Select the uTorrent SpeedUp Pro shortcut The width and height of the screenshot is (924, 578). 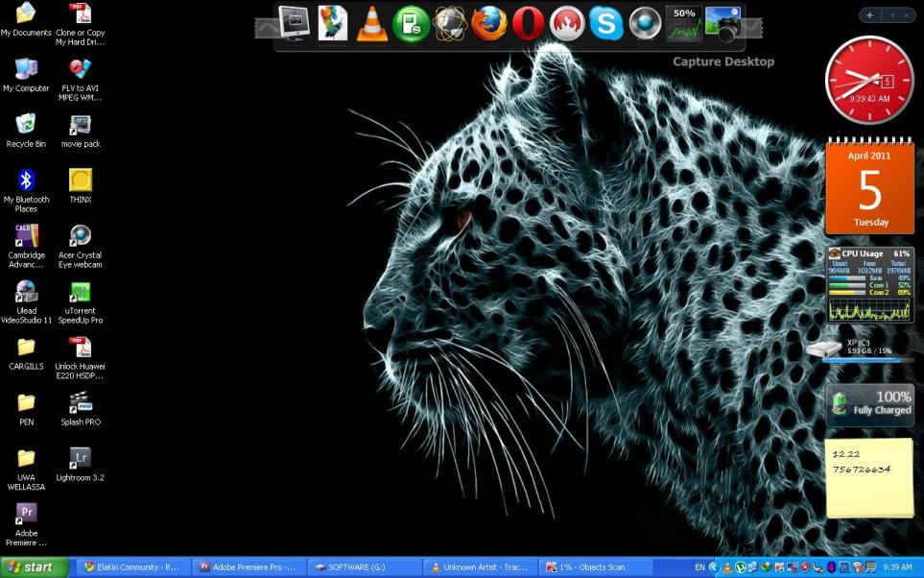pyautogui.click(x=81, y=302)
